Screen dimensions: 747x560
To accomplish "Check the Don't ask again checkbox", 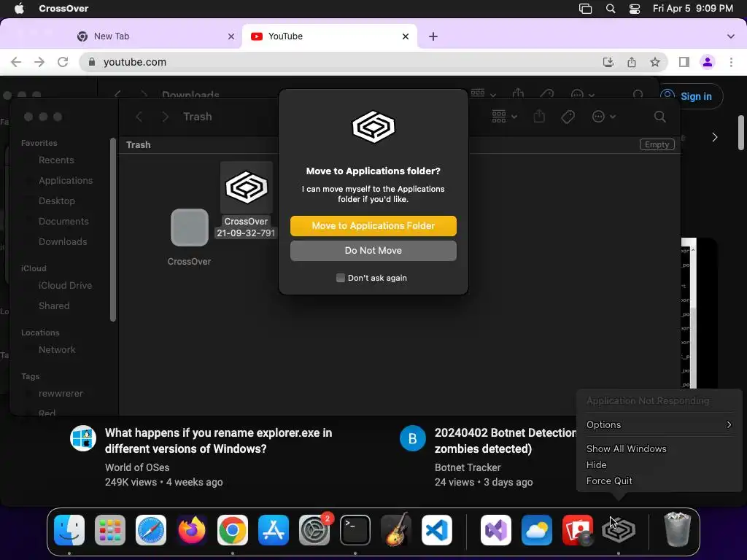I will pos(341,278).
